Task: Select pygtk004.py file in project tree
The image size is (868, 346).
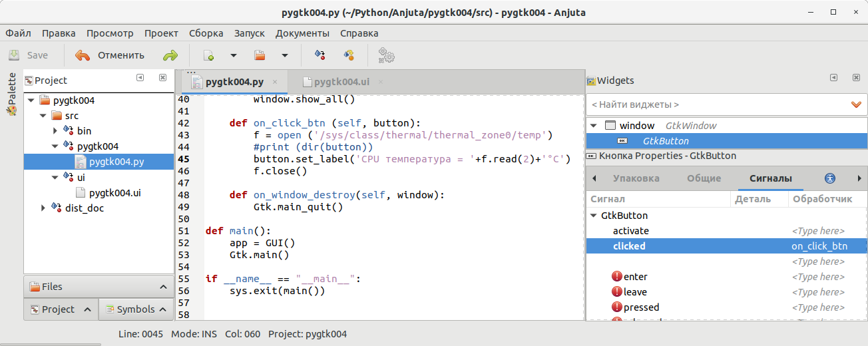Action: click(99, 162)
